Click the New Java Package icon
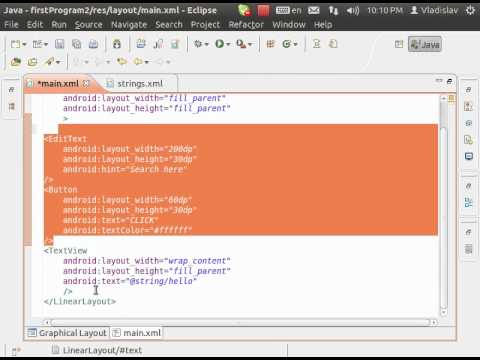The image size is (480, 360). (271, 44)
